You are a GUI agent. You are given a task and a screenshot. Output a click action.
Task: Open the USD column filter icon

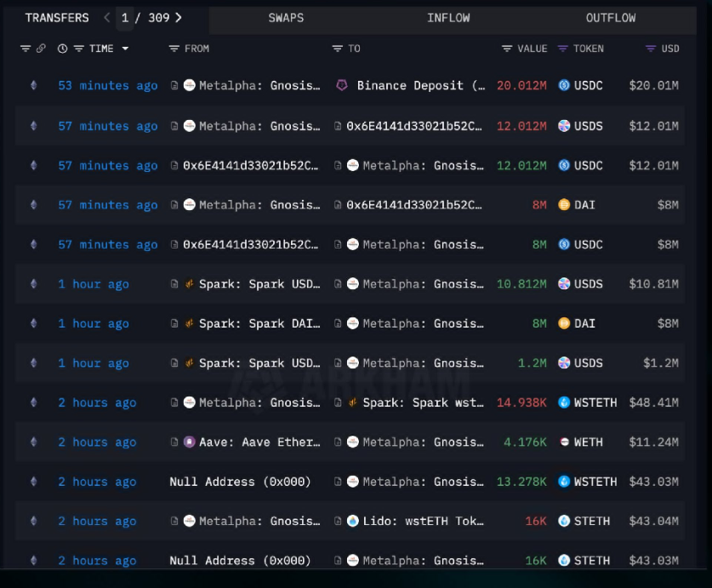coord(651,49)
